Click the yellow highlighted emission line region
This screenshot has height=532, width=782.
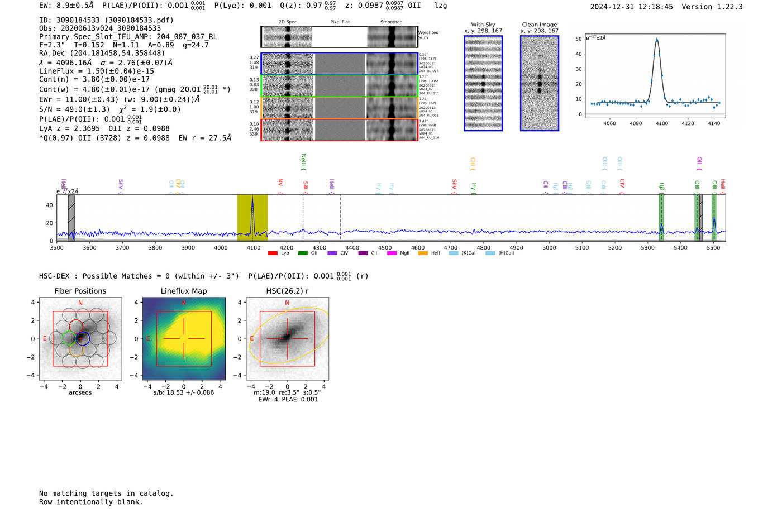click(x=252, y=218)
